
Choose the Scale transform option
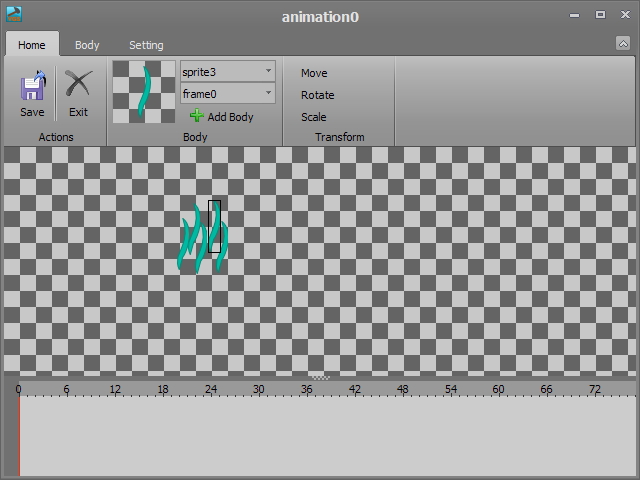313,117
